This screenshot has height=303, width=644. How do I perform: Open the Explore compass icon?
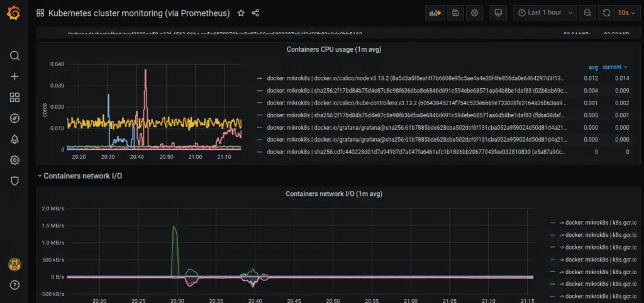pyautogui.click(x=14, y=118)
